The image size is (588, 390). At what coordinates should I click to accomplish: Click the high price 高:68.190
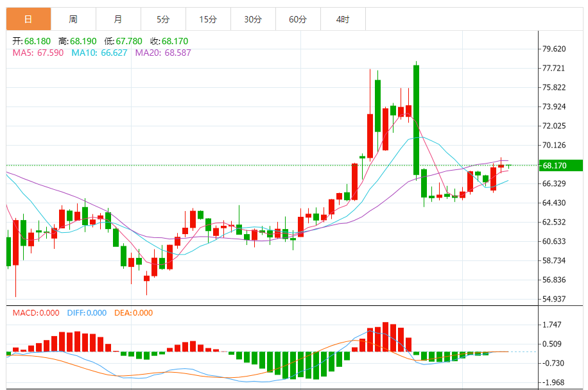[78, 41]
